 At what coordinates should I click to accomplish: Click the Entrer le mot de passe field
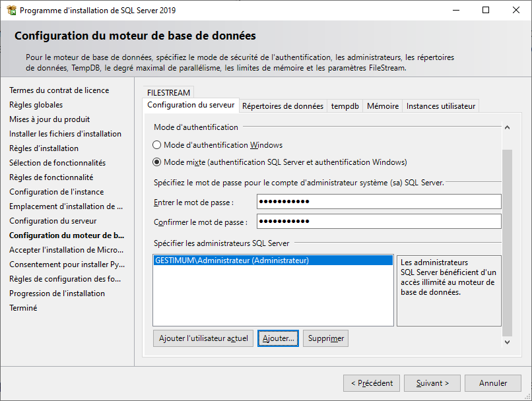pyautogui.click(x=379, y=202)
